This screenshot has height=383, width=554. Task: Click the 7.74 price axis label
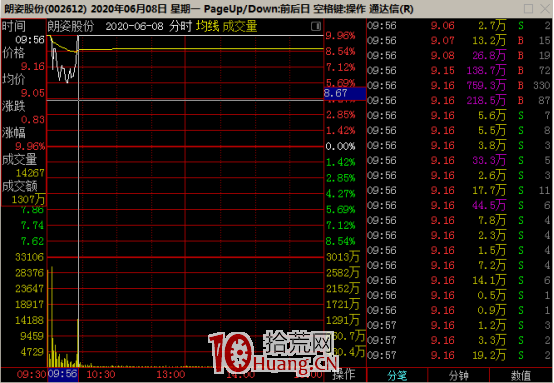coord(32,225)
